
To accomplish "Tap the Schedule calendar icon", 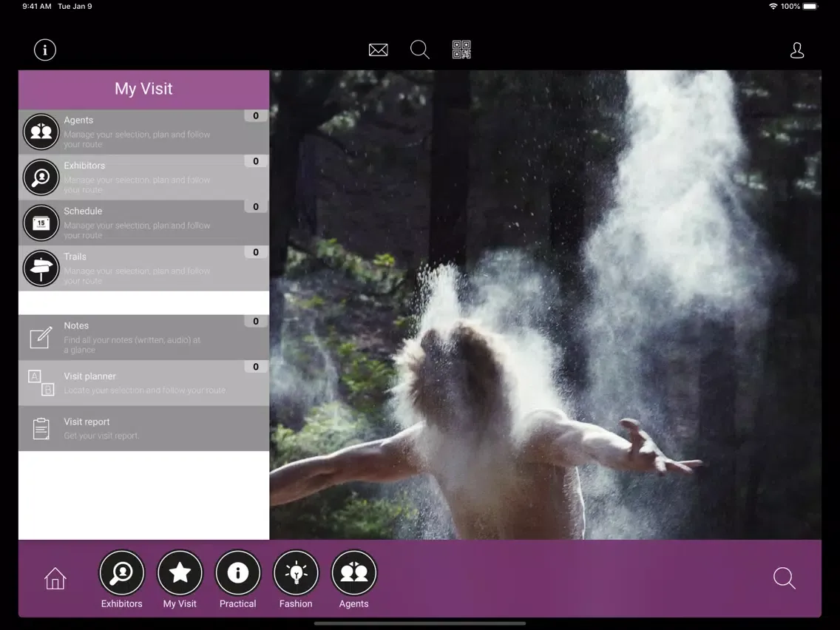I will 41,223.
